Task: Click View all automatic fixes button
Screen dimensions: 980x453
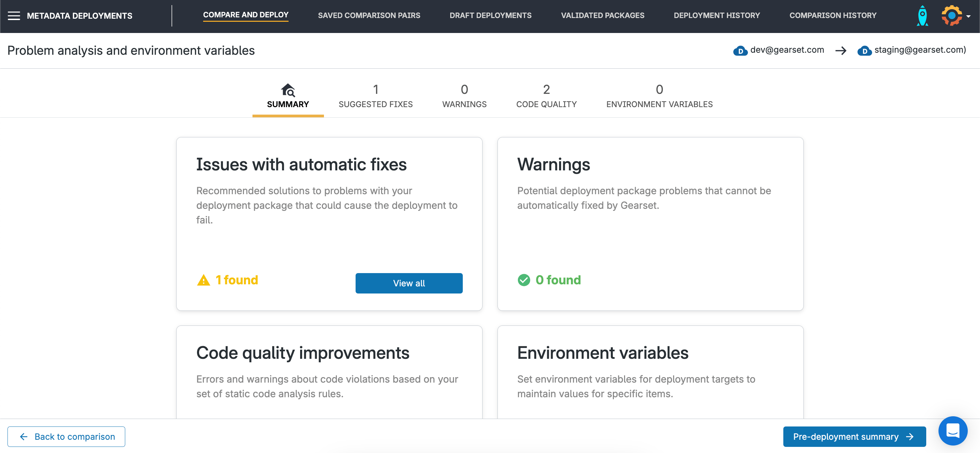Action: click(x=409, y=283)
